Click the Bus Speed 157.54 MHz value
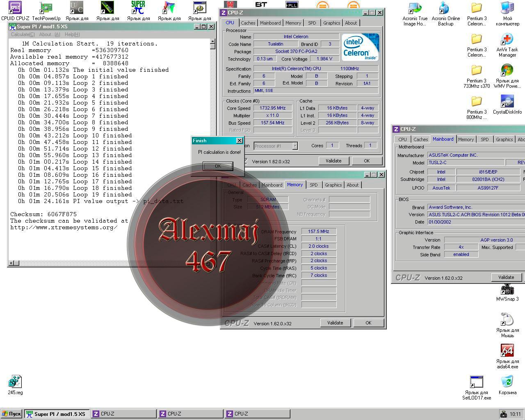Screen dimensions: 525x420 (273, 123)
